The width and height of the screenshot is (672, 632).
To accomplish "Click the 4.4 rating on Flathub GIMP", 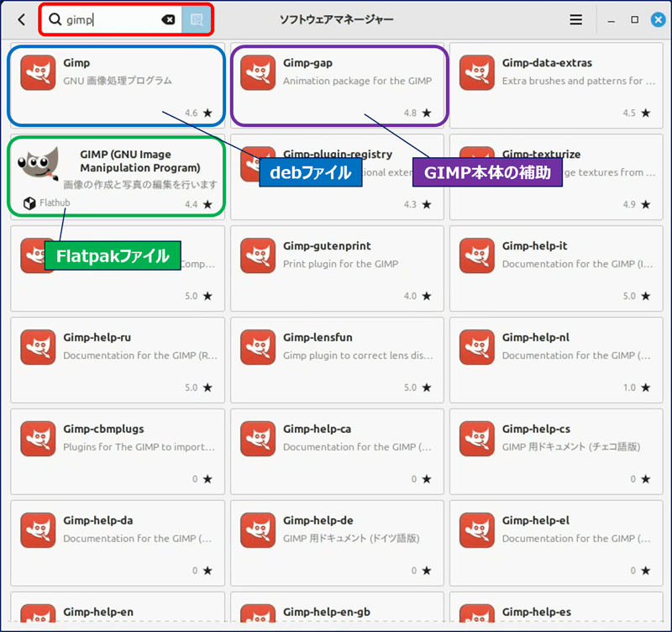I will tap(198, 204).
